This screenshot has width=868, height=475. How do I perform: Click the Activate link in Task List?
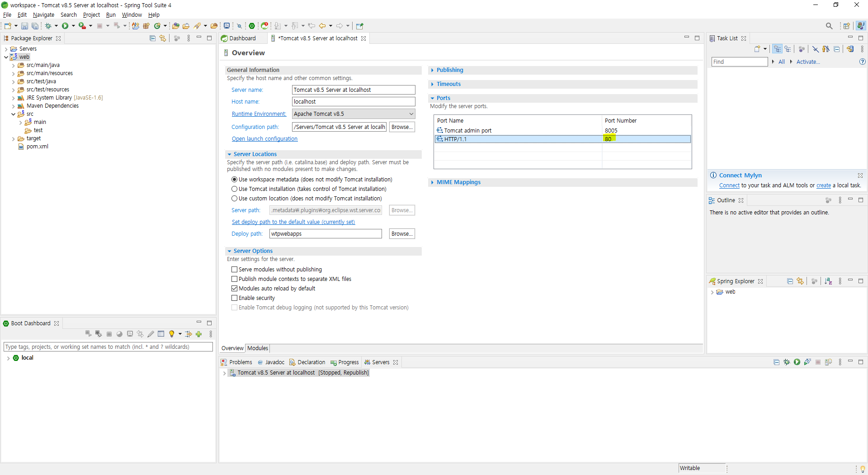point(808,62)
